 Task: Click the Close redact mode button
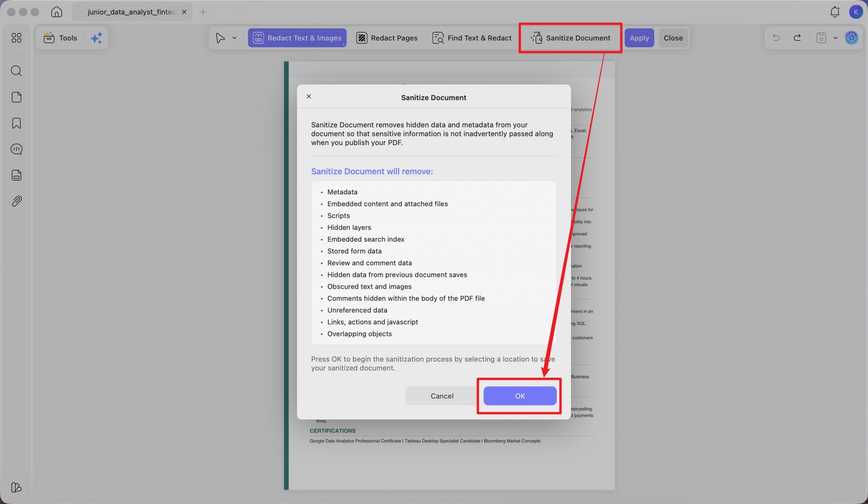pyautogui.click(x=673, y=38)
